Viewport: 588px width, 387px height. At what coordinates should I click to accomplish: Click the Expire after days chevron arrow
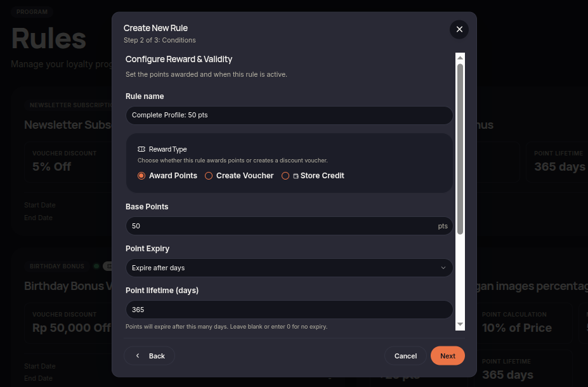pyautogui.click(x=443, y=268)
